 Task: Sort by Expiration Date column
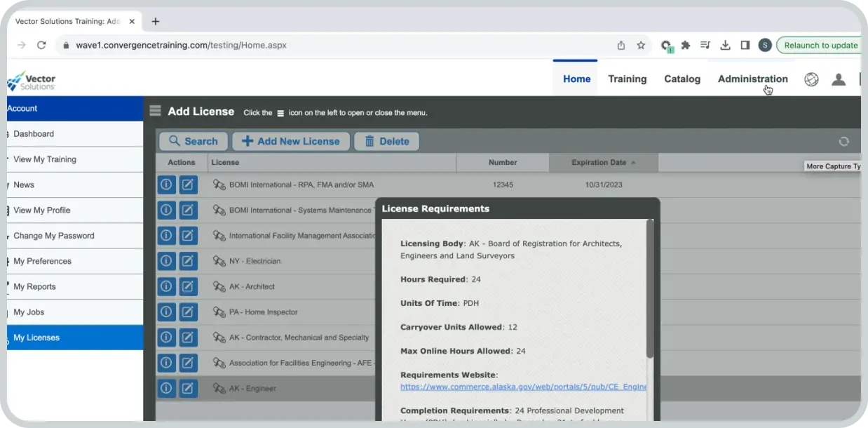604,162
